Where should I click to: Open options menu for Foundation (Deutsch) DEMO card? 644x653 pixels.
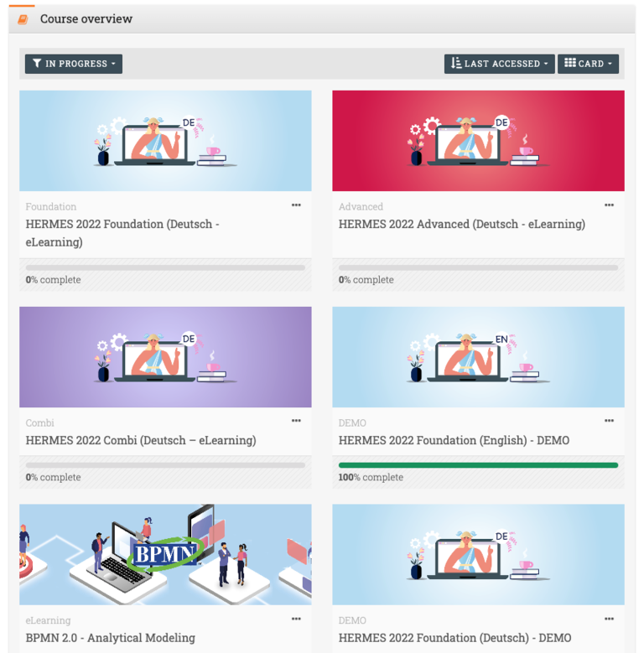(609, 619)
